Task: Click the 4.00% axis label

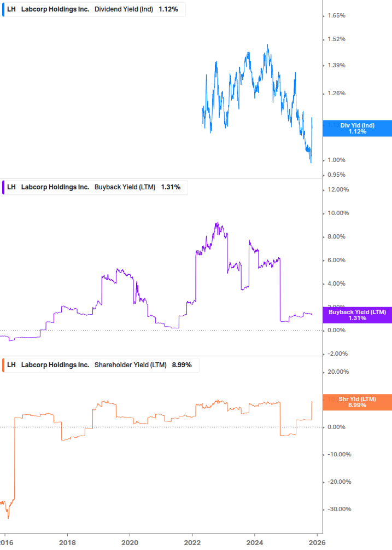Action: point(336,284)
